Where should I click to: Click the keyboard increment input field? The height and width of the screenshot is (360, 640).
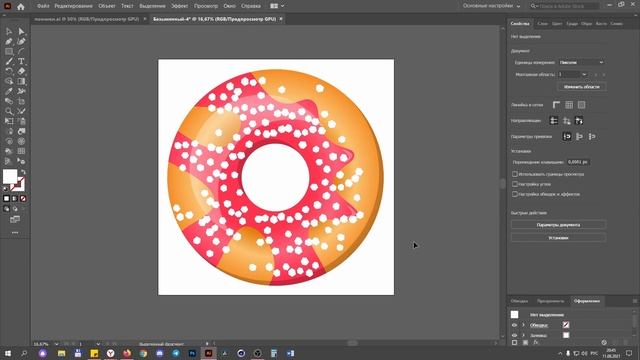578,162
